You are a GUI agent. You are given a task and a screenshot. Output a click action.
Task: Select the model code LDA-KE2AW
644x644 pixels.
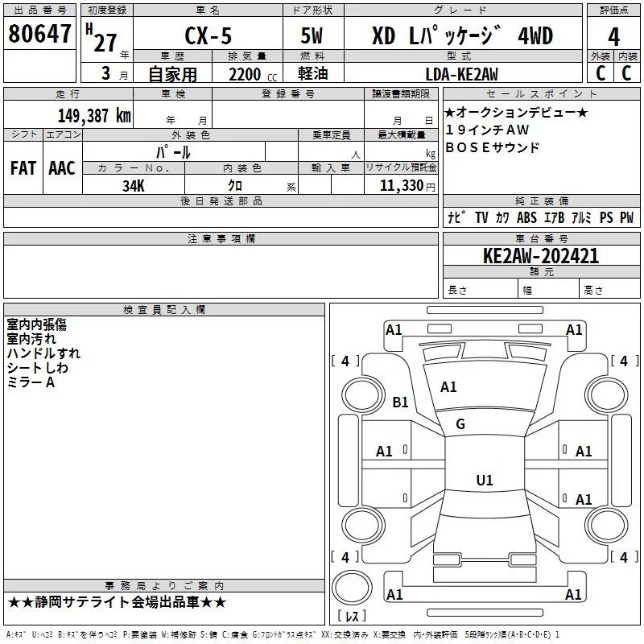(461, 74)
